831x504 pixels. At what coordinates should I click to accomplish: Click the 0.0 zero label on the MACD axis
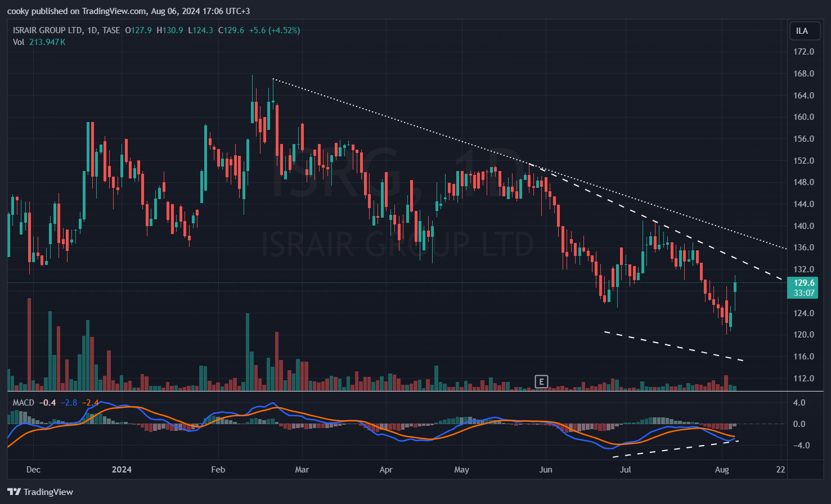click(799, 424)
